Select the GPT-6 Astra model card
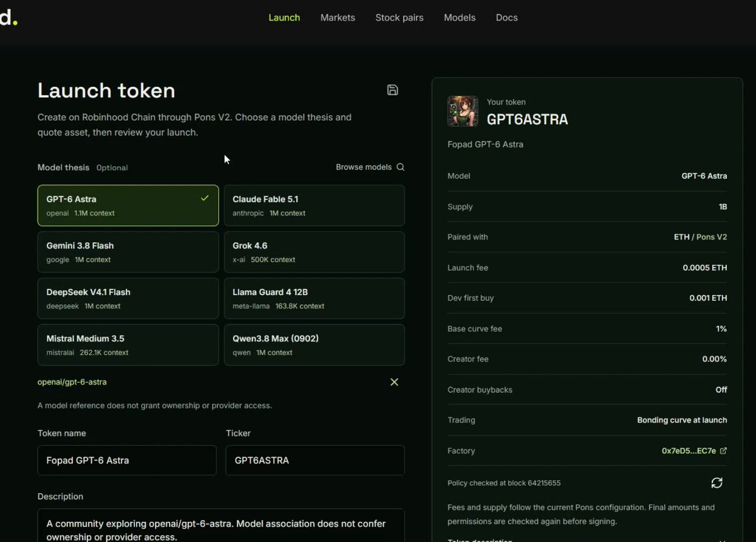 128,205
